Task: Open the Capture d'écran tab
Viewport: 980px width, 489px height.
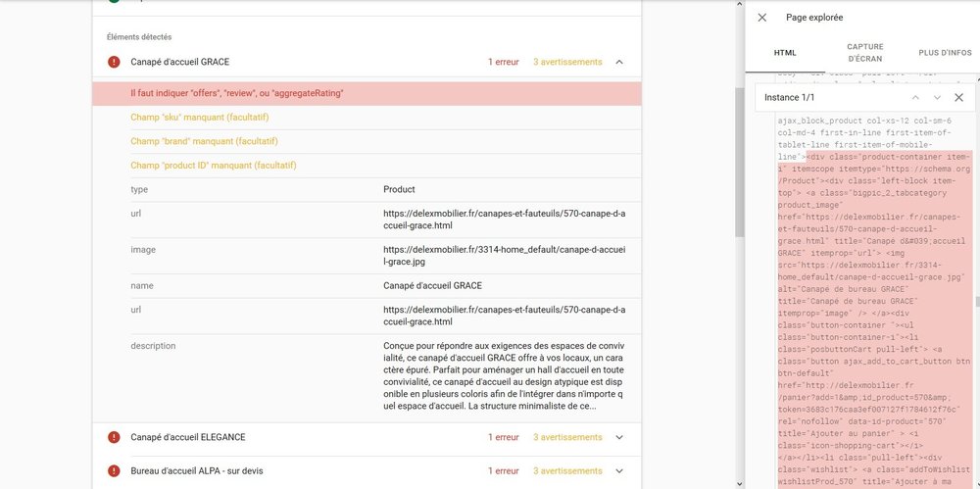Action: point(864,53)
